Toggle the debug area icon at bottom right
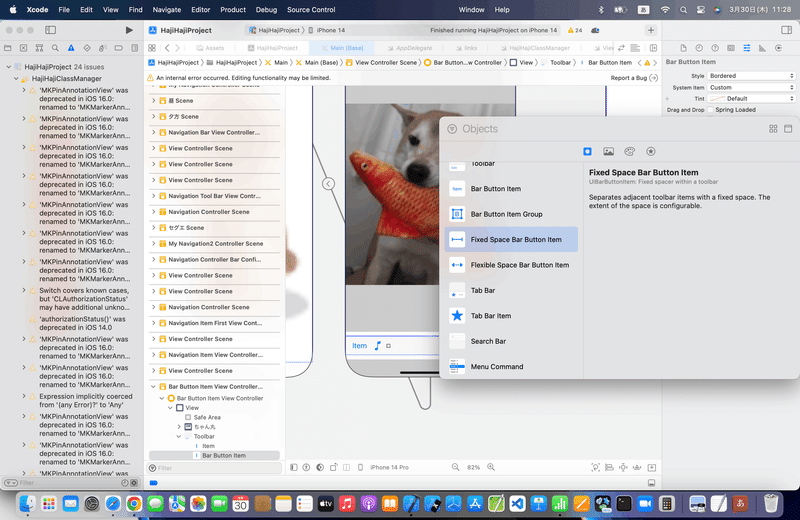Viewport: 800px width, 520px height. (x=652, y=483)
